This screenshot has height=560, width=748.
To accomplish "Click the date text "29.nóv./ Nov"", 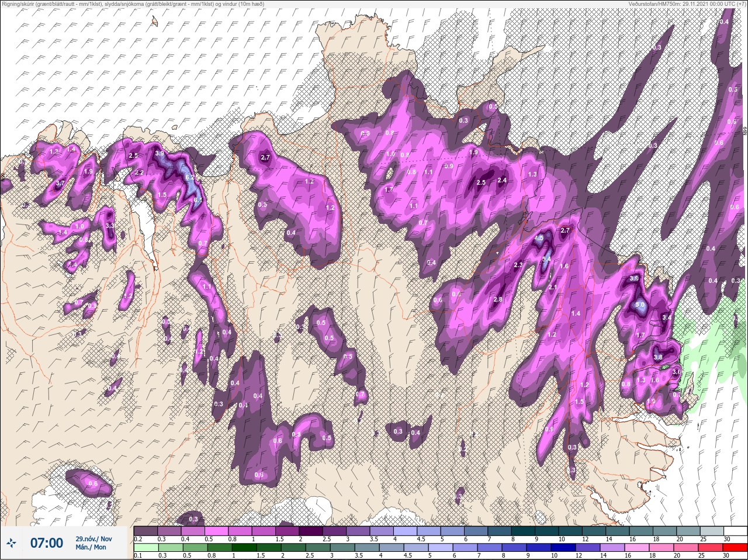I will click(93, 538).
